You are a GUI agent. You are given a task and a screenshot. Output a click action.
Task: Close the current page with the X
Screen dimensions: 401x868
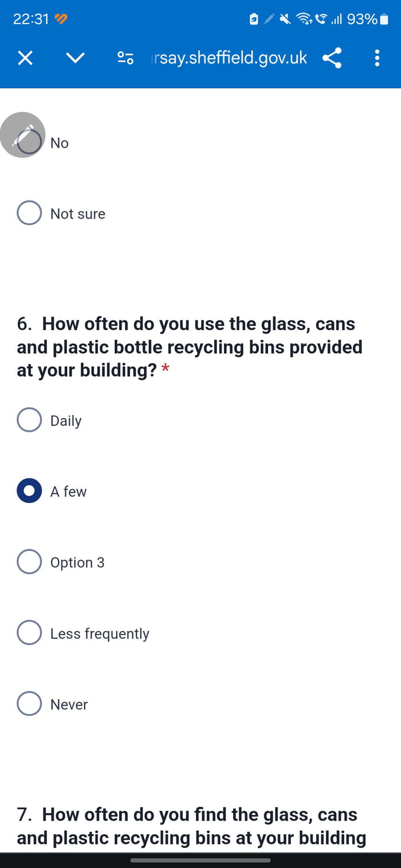25,58
